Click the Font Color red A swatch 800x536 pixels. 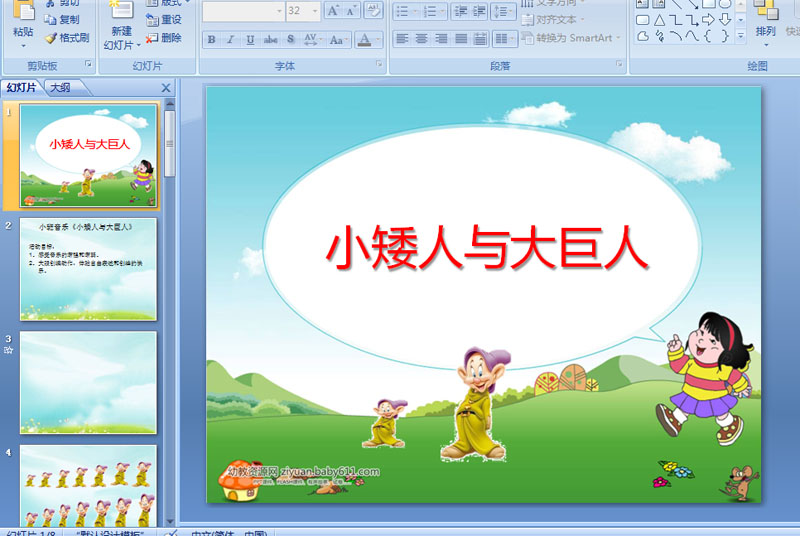(x=364, y=39)
